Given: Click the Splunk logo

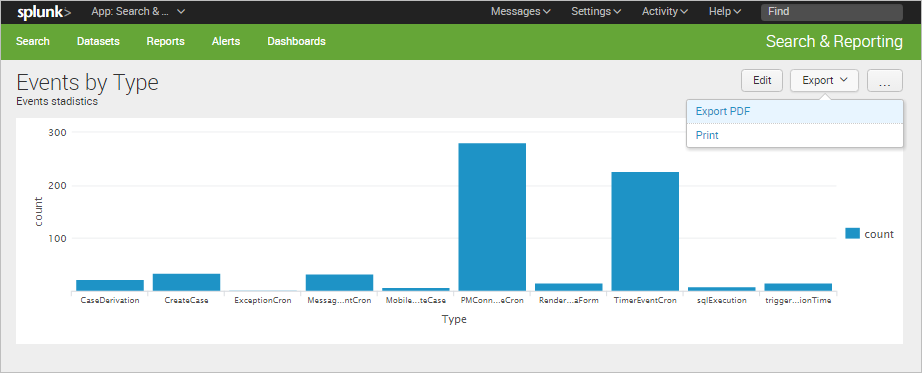Looking at the screenshot, I should [44, 12].
